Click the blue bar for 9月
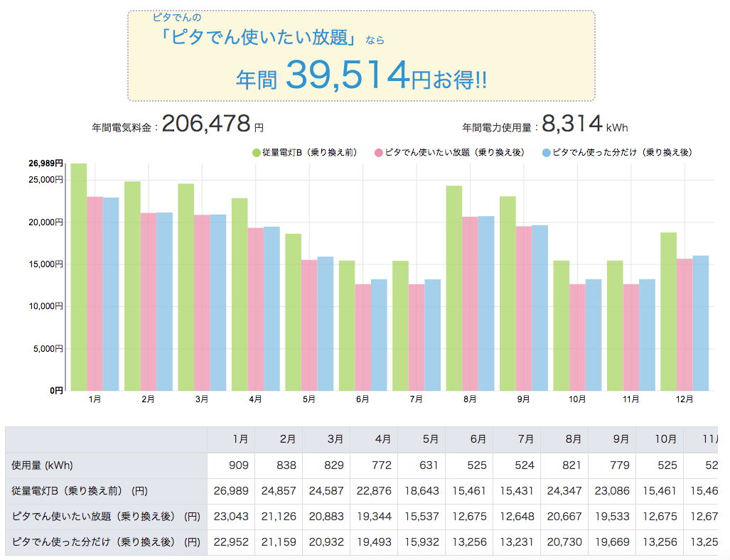This screenshot has height=560, width=730. (x=540, y=308)
